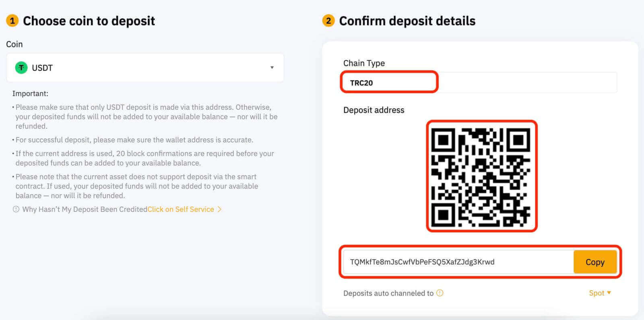Click the orange caret beside 'Spot'

pos(609,293)
